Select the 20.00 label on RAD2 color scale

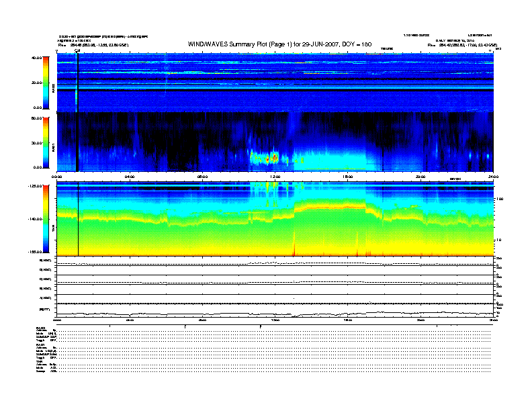[x=37, y=83]
